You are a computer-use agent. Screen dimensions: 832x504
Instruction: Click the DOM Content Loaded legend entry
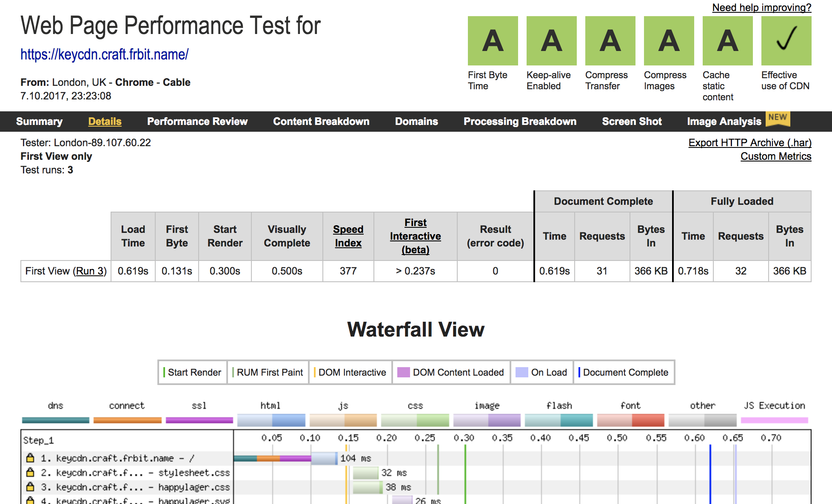point(451,372)
